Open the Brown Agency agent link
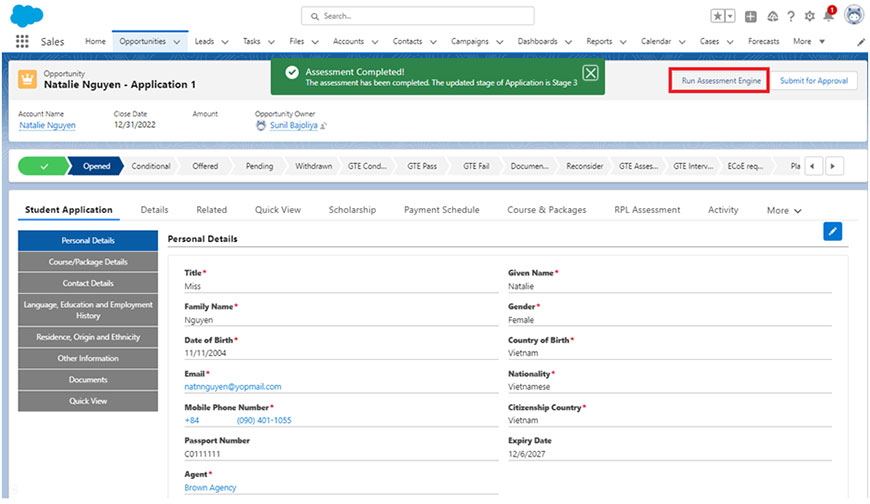This screenshot has width=870, height=504. pos(210,488)
